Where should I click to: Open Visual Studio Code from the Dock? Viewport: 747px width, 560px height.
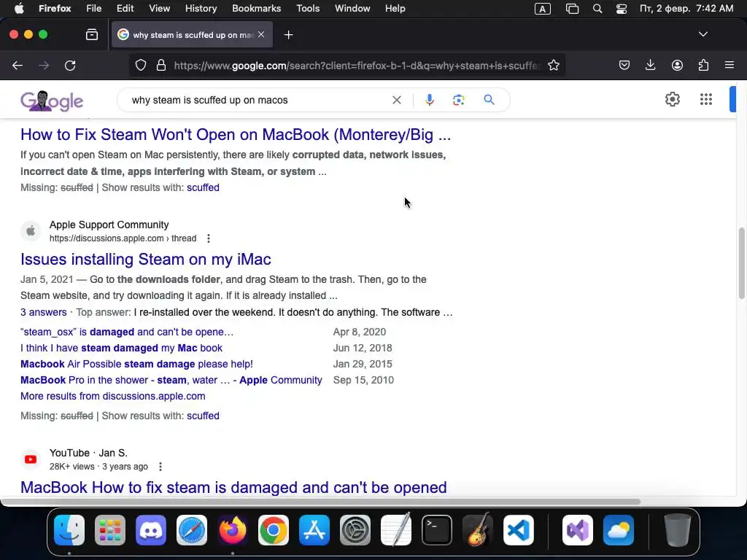519,530
